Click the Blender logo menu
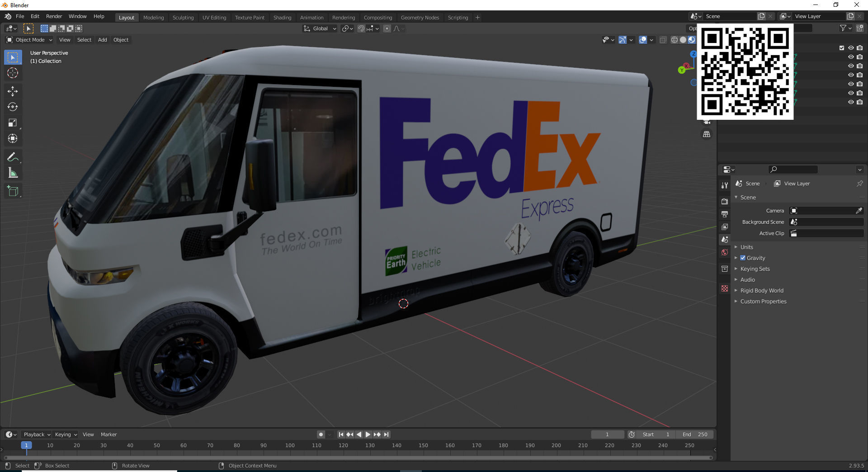The image size is (868, 472). (x=8, y=16)
